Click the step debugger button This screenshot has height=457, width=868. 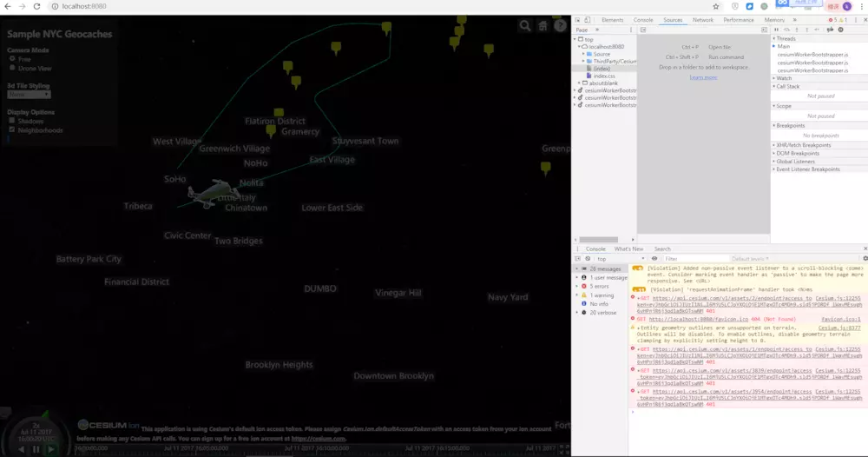(817, 30)
